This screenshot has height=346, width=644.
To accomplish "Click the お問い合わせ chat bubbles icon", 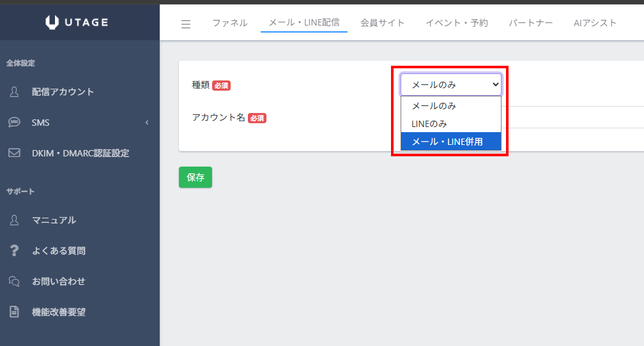I will 14,282.
